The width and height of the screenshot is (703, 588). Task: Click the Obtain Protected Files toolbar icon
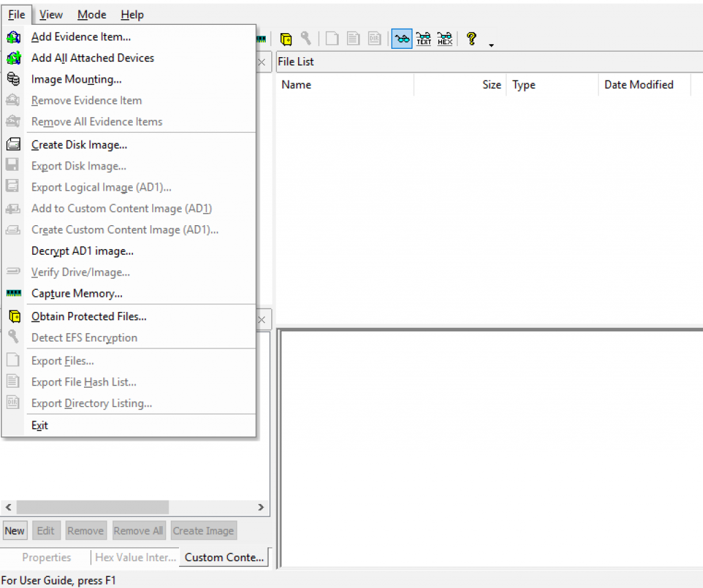pyautogui.click(x=286, y=39)
